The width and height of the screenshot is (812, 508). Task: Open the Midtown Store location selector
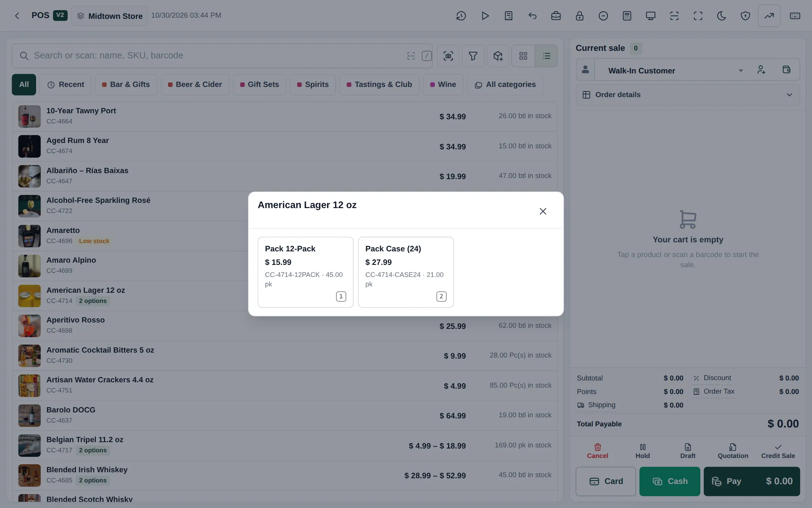point(109,16)
